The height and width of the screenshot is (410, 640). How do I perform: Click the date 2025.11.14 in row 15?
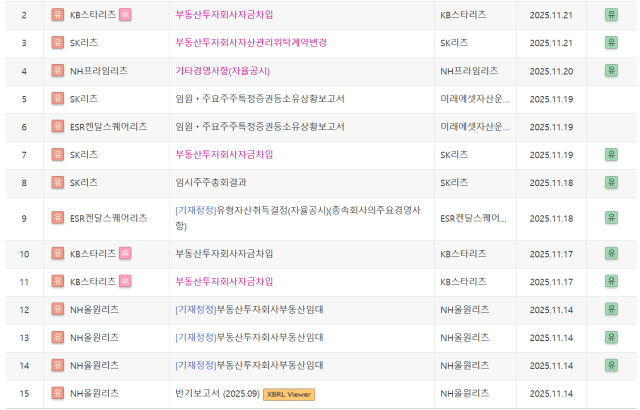[x=551, y=394]
